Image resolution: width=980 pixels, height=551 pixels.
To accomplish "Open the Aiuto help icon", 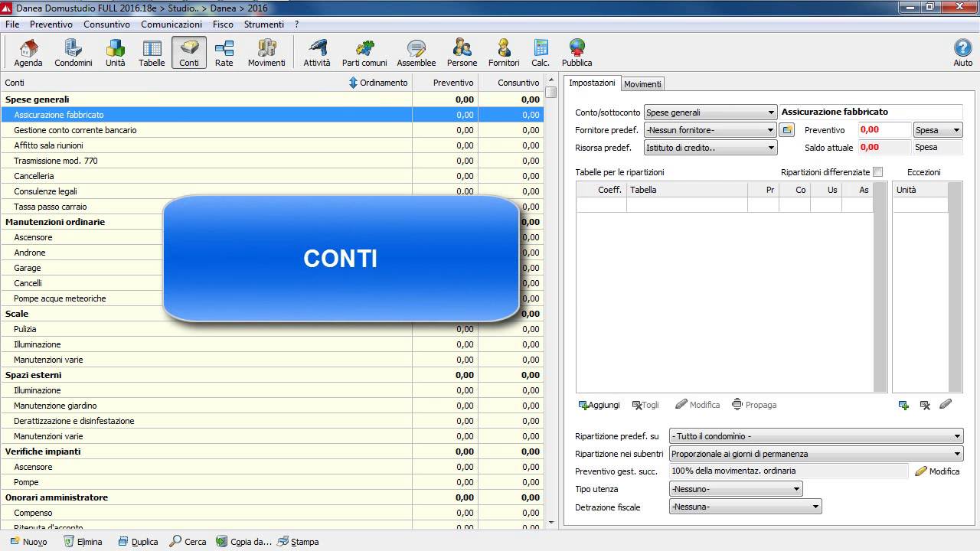I will (x=962, y=53).
